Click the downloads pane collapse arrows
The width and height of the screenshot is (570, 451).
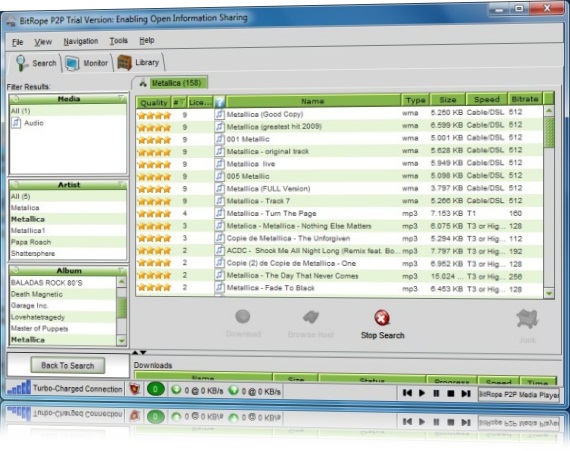(139, 352)
